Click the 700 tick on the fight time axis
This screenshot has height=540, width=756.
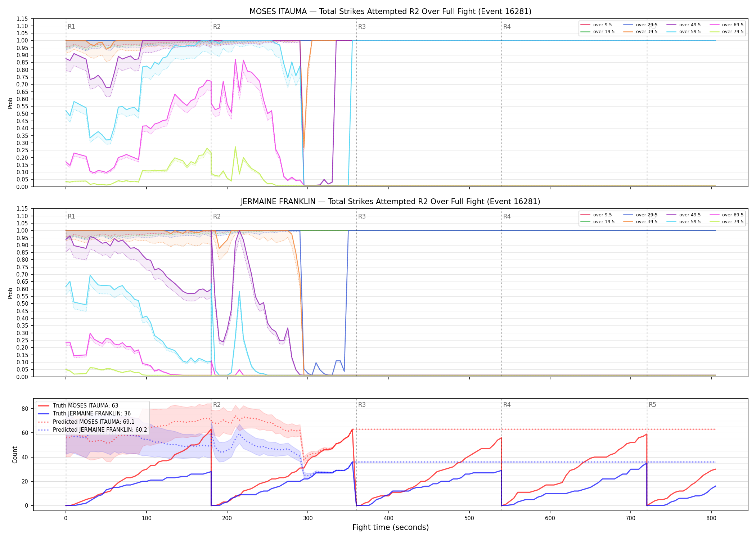631,518
